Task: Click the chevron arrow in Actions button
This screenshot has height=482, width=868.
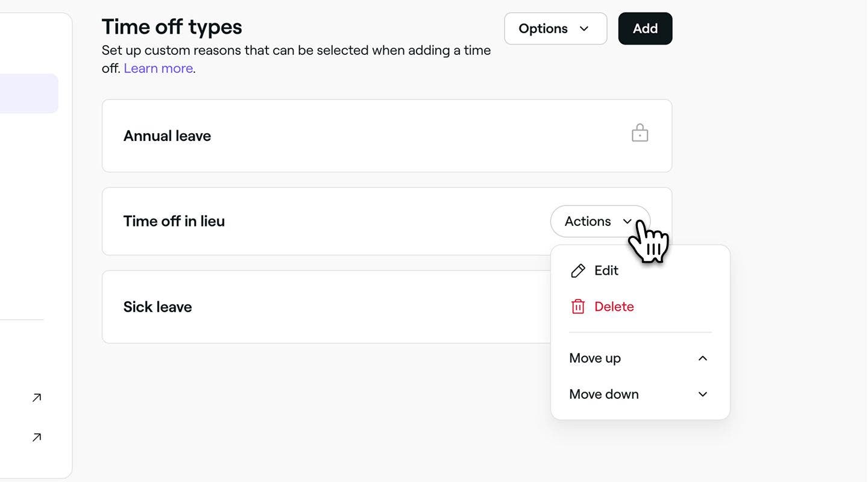Action: (627, 222)
